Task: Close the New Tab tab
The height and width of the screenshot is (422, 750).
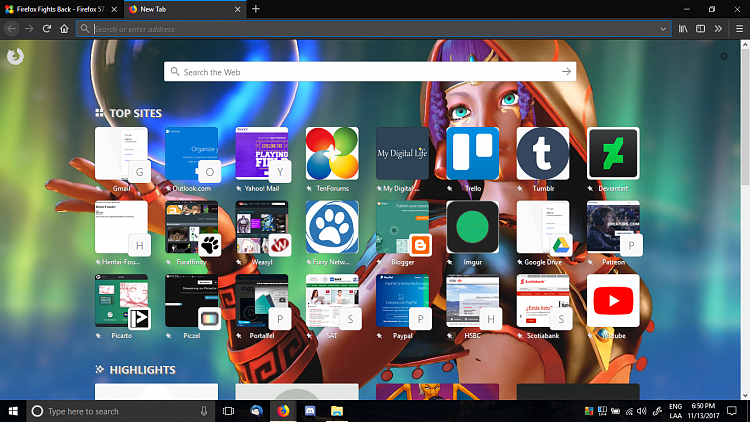Action: (x=237, y=9)
